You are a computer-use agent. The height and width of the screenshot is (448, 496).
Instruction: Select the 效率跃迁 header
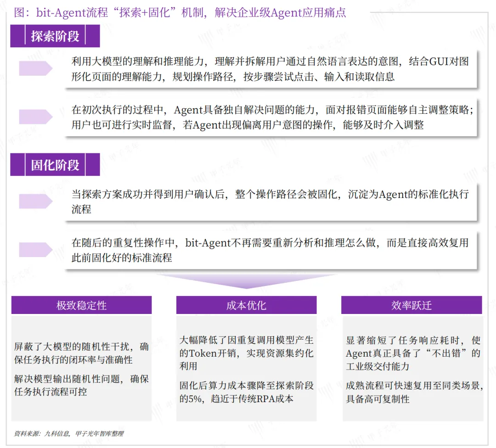click(x=411, y=305)
